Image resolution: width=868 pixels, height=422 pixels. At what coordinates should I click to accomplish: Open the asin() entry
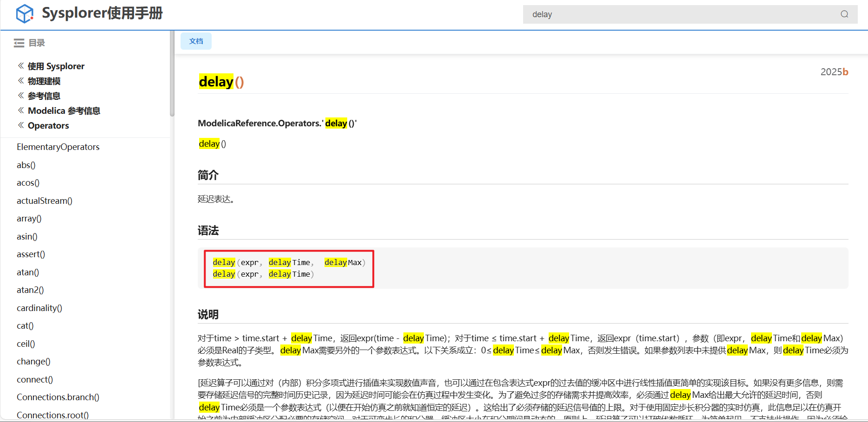27,236
